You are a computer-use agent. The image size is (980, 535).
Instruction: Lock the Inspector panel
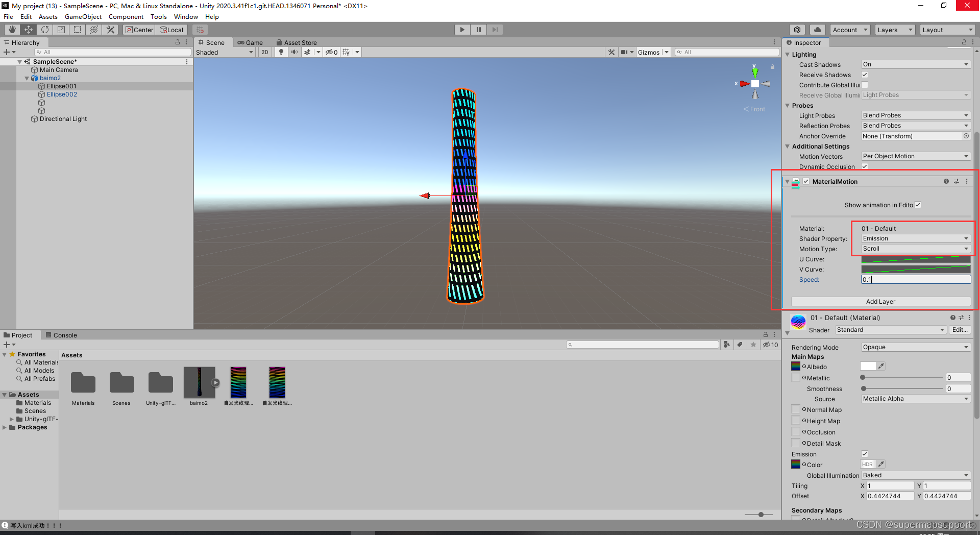[x=964, y=42]
